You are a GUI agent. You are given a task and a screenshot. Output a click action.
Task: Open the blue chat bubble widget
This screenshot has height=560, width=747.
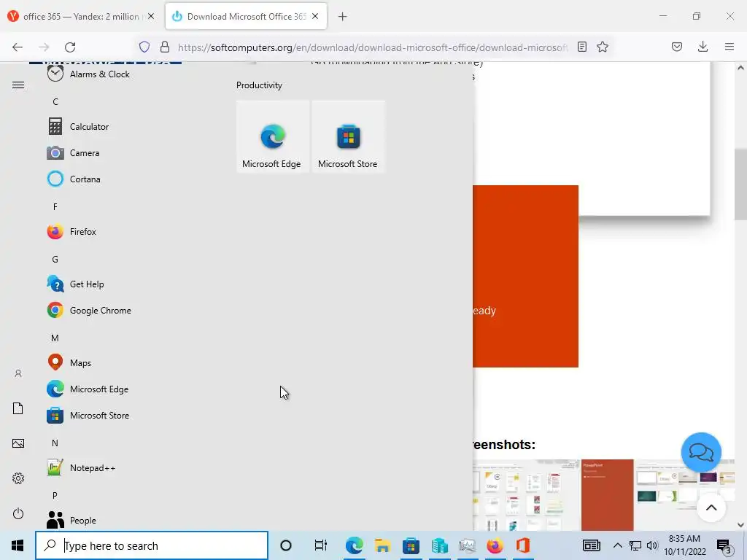pos(701,452)
